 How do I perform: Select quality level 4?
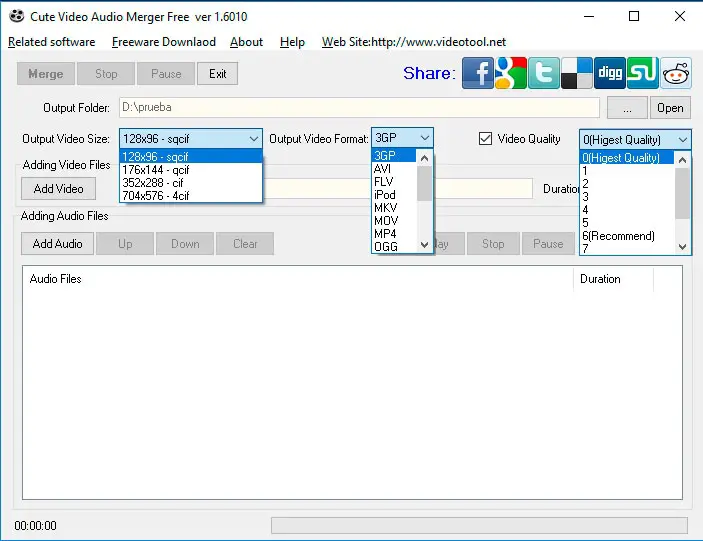pyautogui.click(x=627, y=210)
